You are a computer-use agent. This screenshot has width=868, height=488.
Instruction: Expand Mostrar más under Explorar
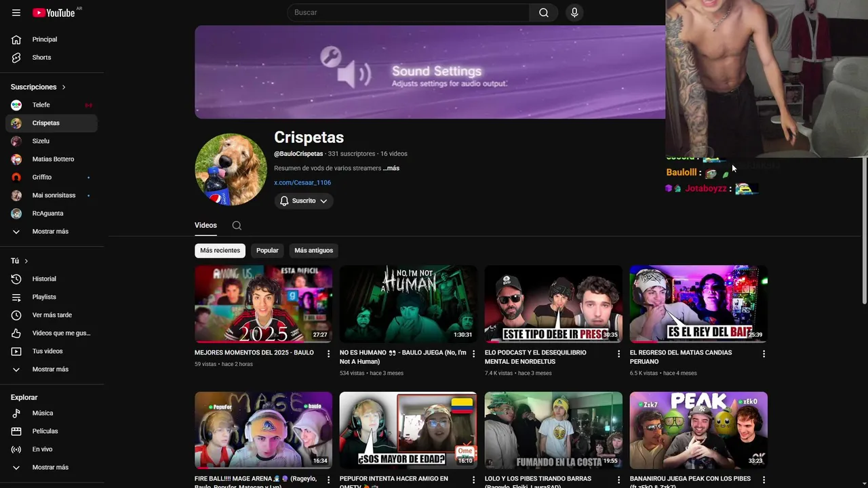[x=52, y=468]
